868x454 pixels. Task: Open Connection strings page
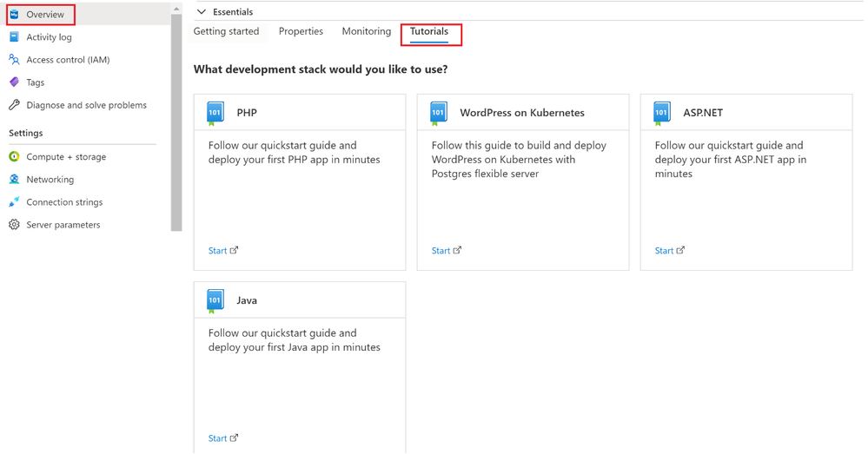[x=64, y=202]
